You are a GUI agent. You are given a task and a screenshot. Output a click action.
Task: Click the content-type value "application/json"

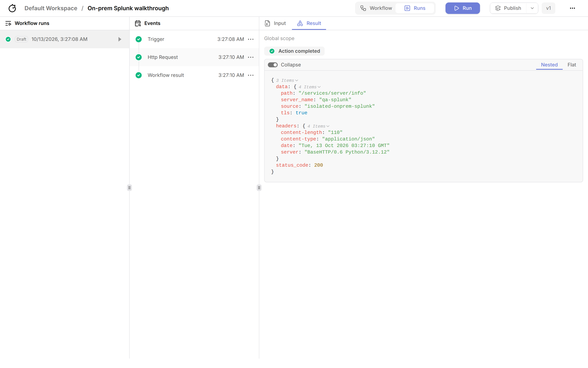coord(349,139)
